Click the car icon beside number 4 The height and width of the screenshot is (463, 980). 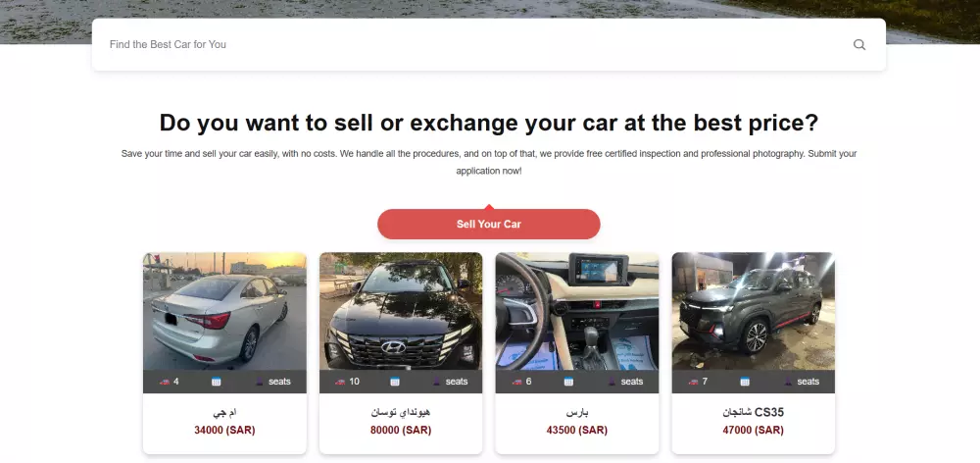pos(165,381)
